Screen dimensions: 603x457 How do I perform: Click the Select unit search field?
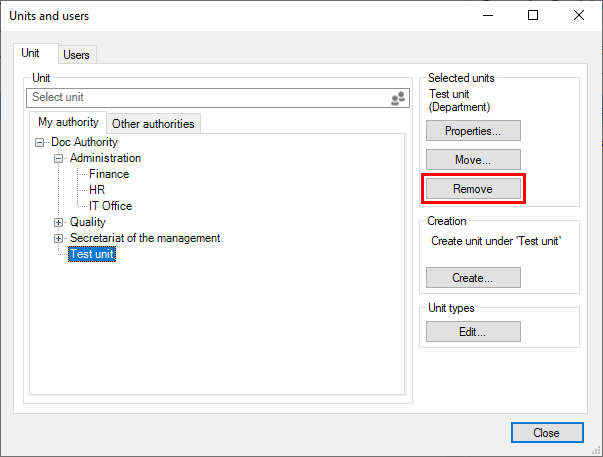pyautogui.click(x=205, y=98)
